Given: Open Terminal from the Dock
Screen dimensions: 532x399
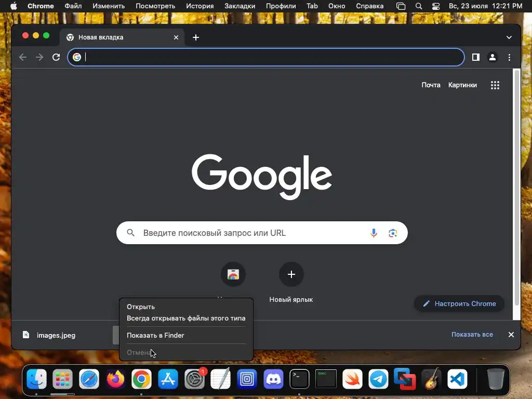Looking at the screenshot, I should click(299, 379).
